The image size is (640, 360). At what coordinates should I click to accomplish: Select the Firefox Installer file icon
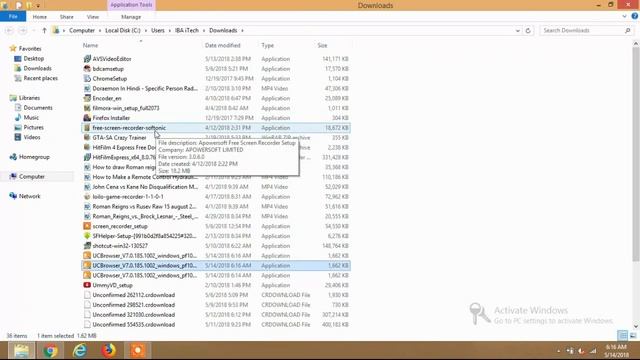coord(87,118)
